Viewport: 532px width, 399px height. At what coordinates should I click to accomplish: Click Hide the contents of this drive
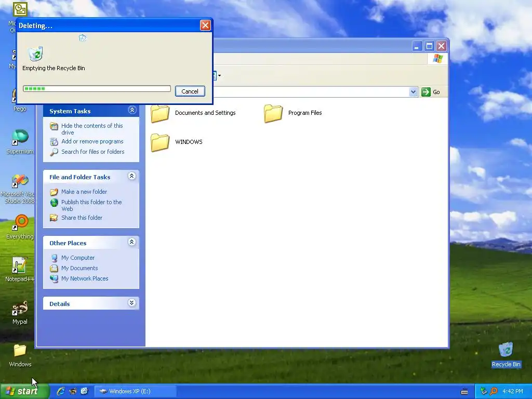[92, 129]
